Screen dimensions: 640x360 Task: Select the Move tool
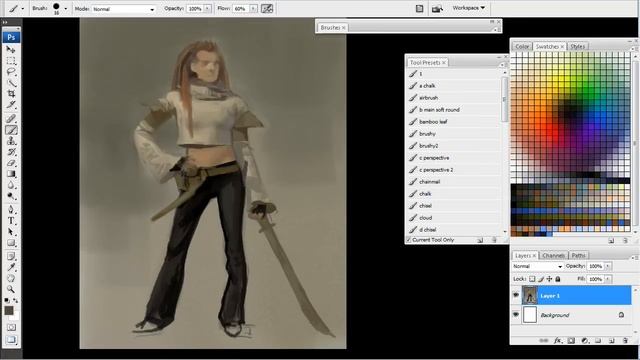(x=11, y=49)
